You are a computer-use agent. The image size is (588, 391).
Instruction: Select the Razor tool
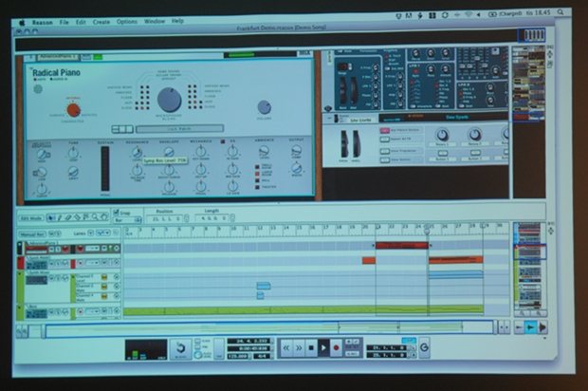(x=77, y=217)
